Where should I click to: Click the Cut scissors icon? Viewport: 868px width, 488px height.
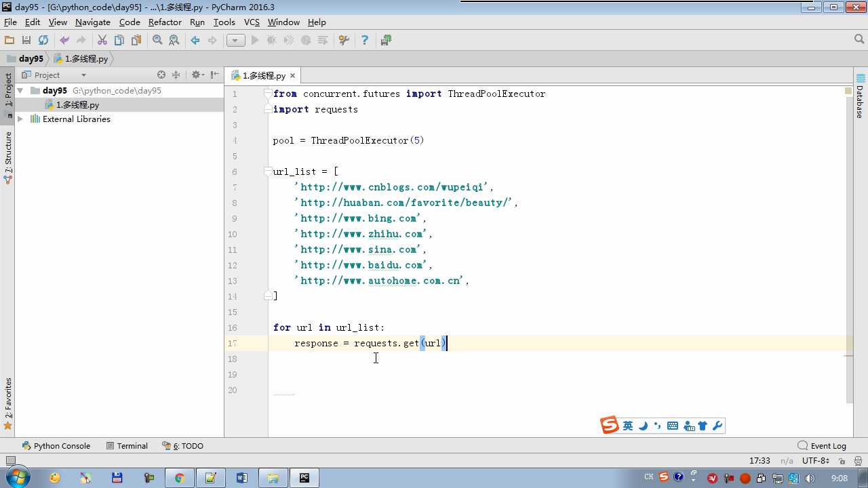[102, 41]
